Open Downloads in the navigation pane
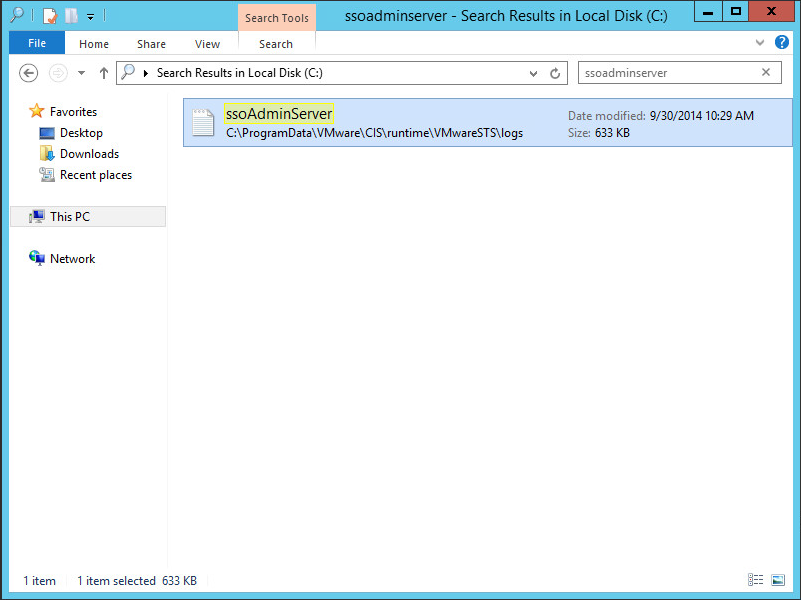801x600 pixels. pos(89,154)
